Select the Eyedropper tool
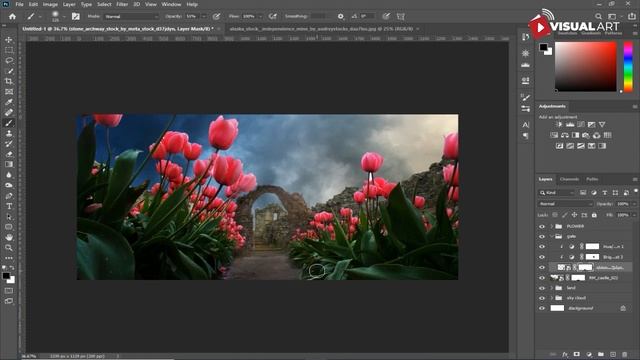The width and height of the screenshot is (640, 360). [x=9, y=102]
